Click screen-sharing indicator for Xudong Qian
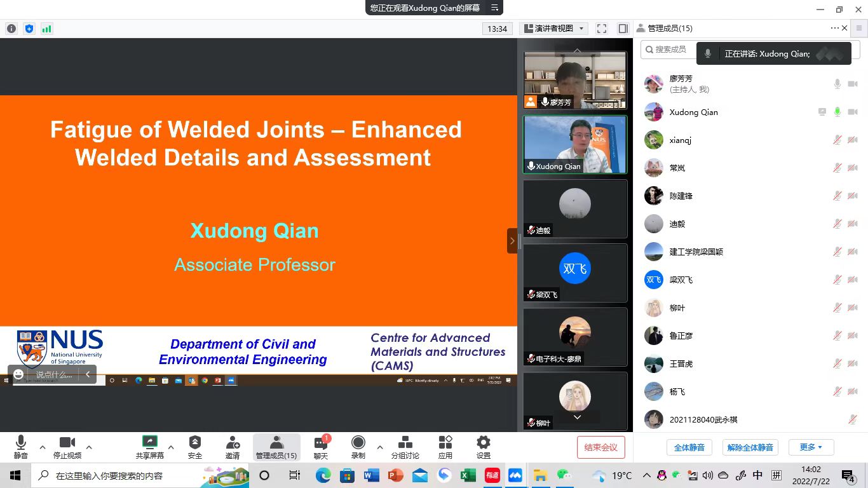 [822, 112]
